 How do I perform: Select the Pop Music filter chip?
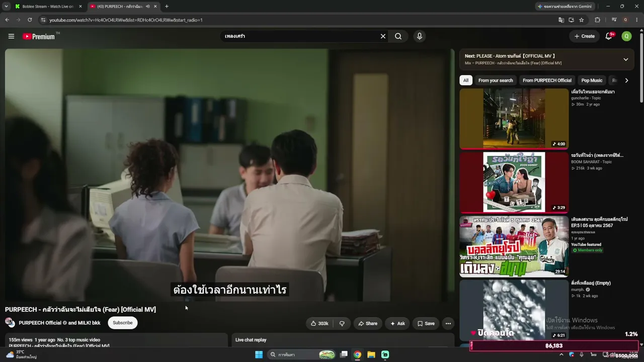pos(592,80)
